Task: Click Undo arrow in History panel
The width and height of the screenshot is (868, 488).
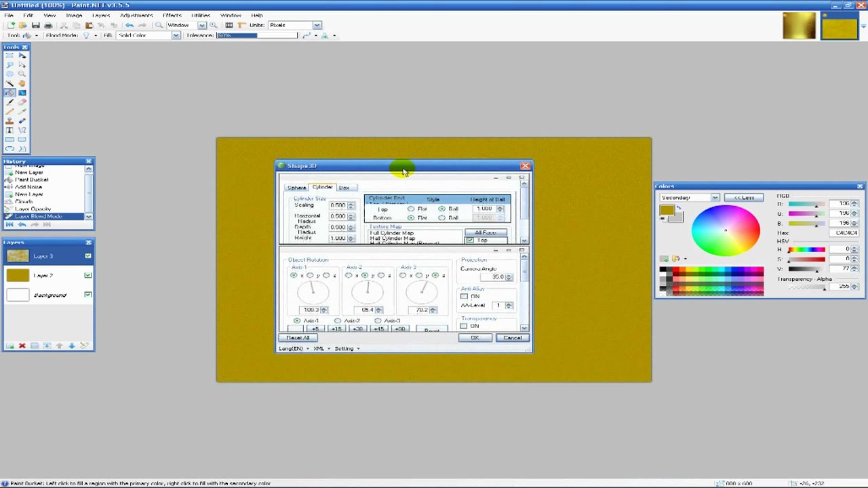Action: (22, 224)
